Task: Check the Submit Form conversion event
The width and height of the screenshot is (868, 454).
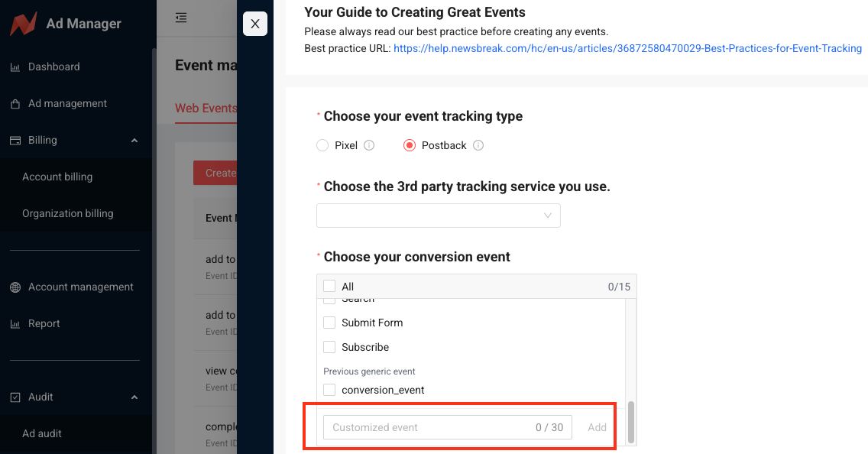Action: [329, 323]
